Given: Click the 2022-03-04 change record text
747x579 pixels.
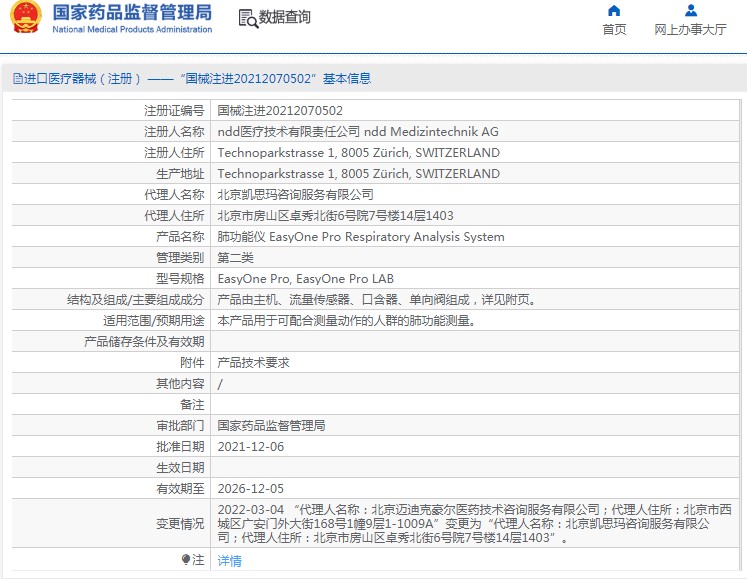Looking at the screenshot, I should (x=474, y=523).
